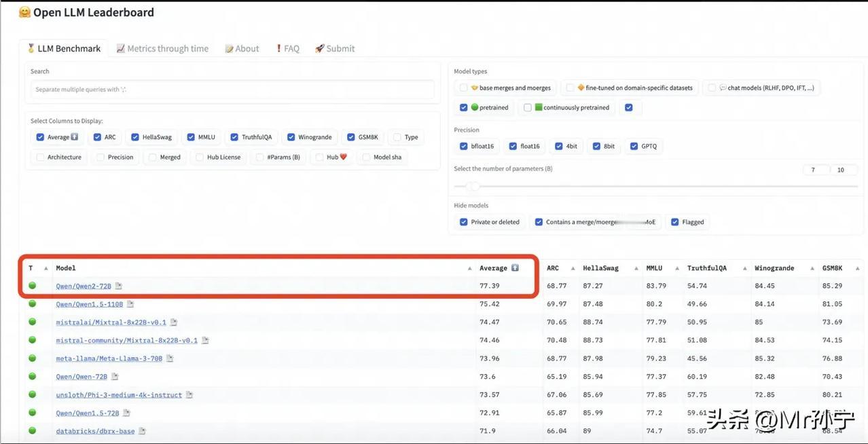
Task: Open the About tab
Action: (242, 48)
